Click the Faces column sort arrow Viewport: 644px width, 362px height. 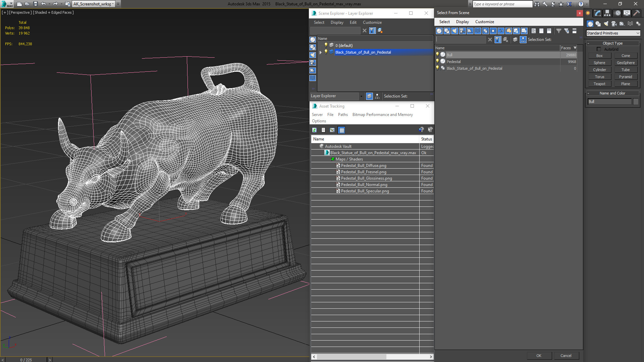(575, 48)
